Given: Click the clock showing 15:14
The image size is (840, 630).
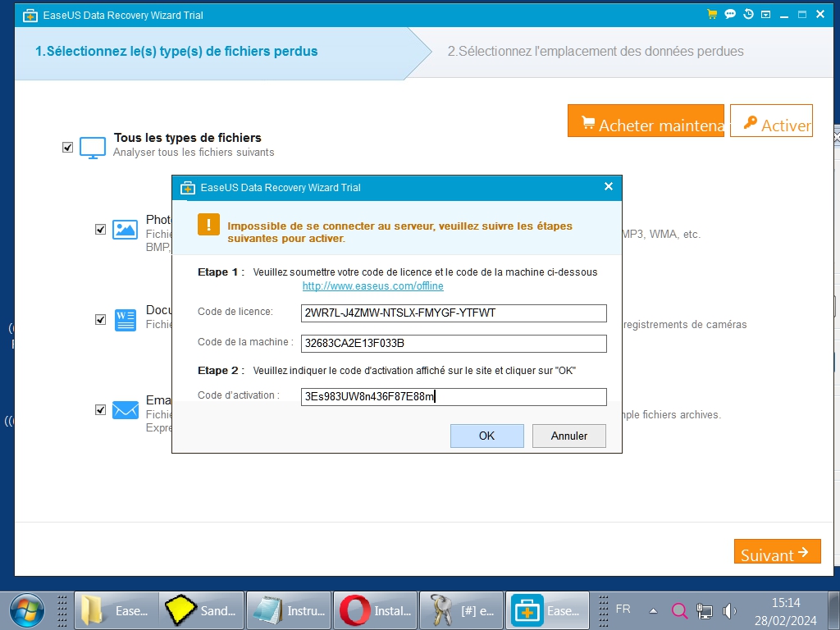Looking at the screenshot, I should click(x=785, y=603).
